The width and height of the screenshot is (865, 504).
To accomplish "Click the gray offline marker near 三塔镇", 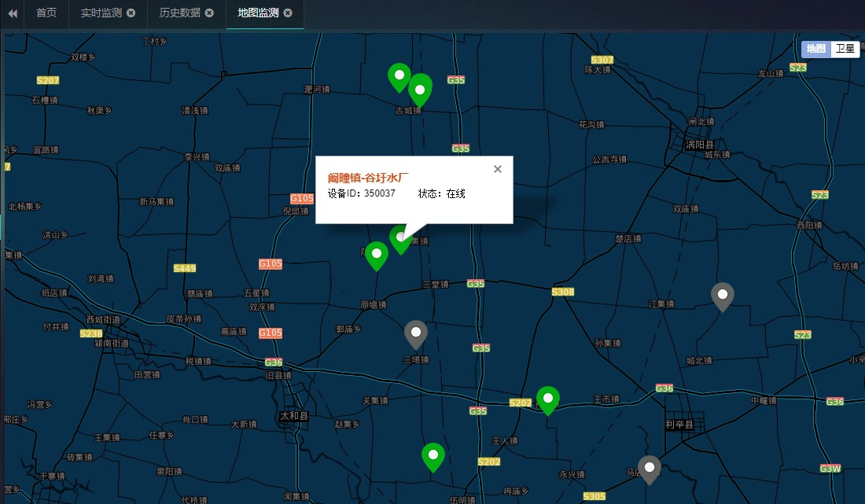I will pos(416,333).
